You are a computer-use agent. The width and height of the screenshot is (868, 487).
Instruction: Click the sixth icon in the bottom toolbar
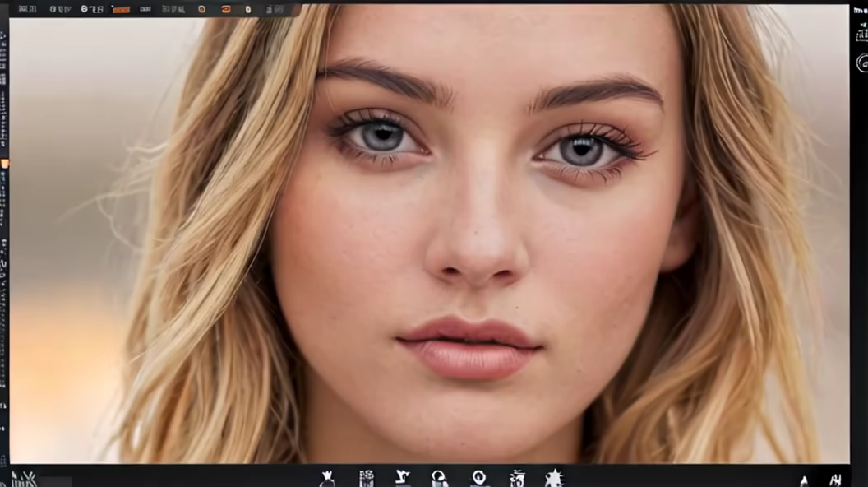pos(517,478)
